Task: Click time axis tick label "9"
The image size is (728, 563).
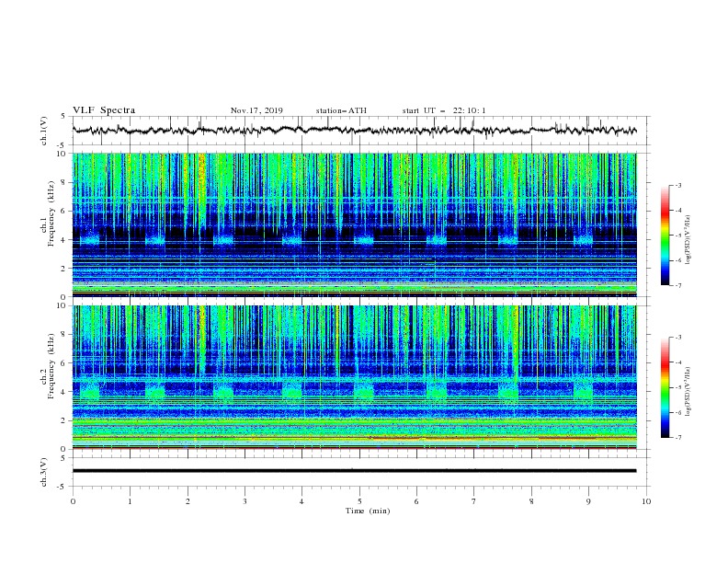Action: pos(588,501)
